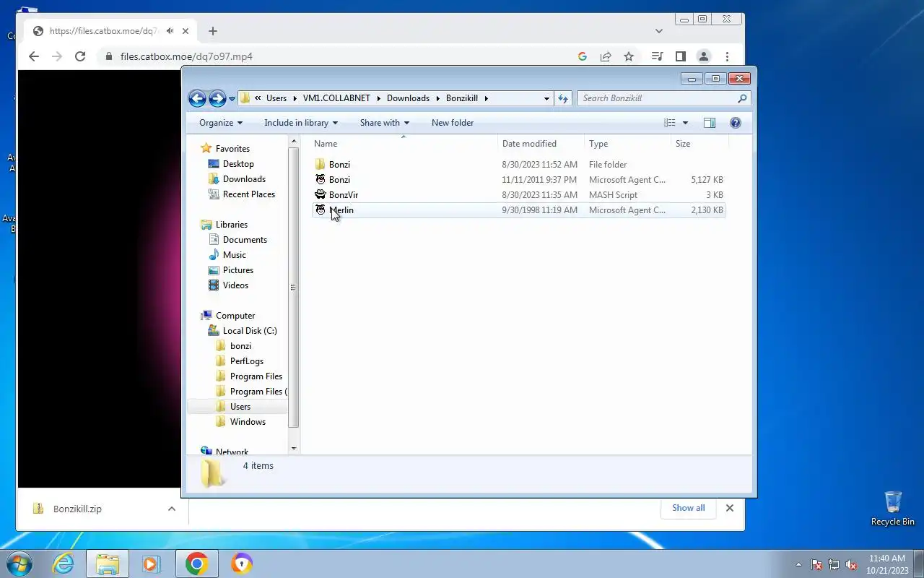
Task: Reload the page in Chrome
Action: (x=80, y=56)
